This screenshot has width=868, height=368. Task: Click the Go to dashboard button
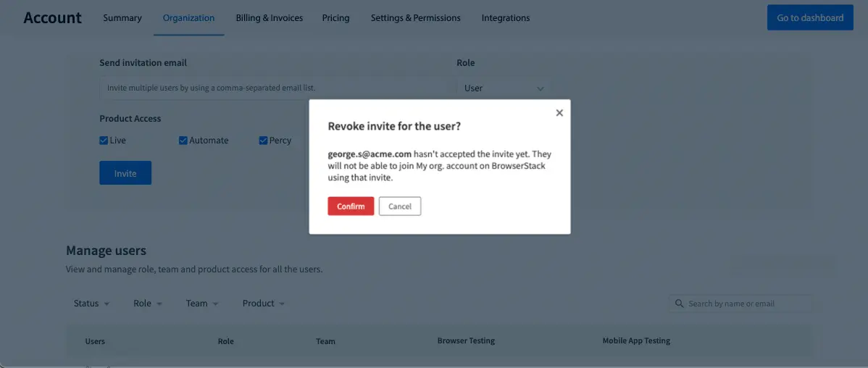click(810, 18)
